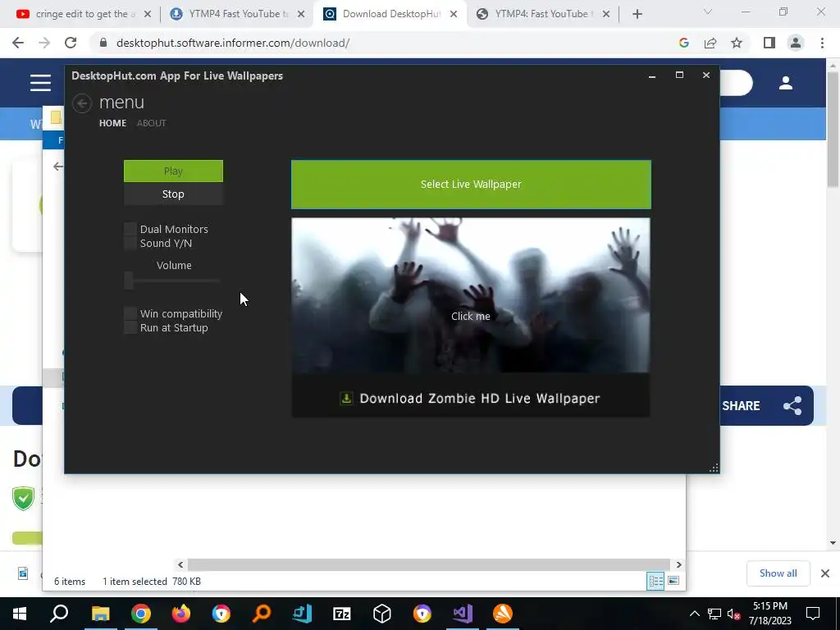
Task: Open taskbar Search
Action: tap(59, 614)
